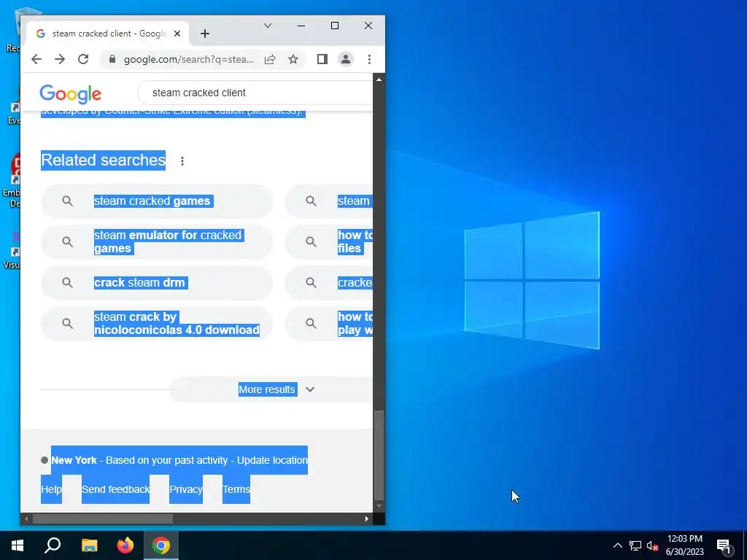The height and width of the screenshot is (560, 747).
Task: Share this page using the share icon
Action: (270, 59)
